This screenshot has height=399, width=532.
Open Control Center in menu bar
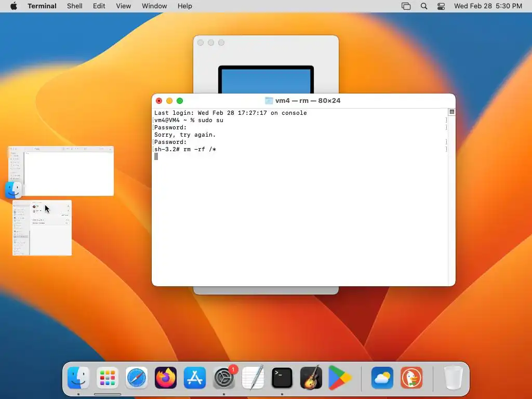(x=441, y=6)
